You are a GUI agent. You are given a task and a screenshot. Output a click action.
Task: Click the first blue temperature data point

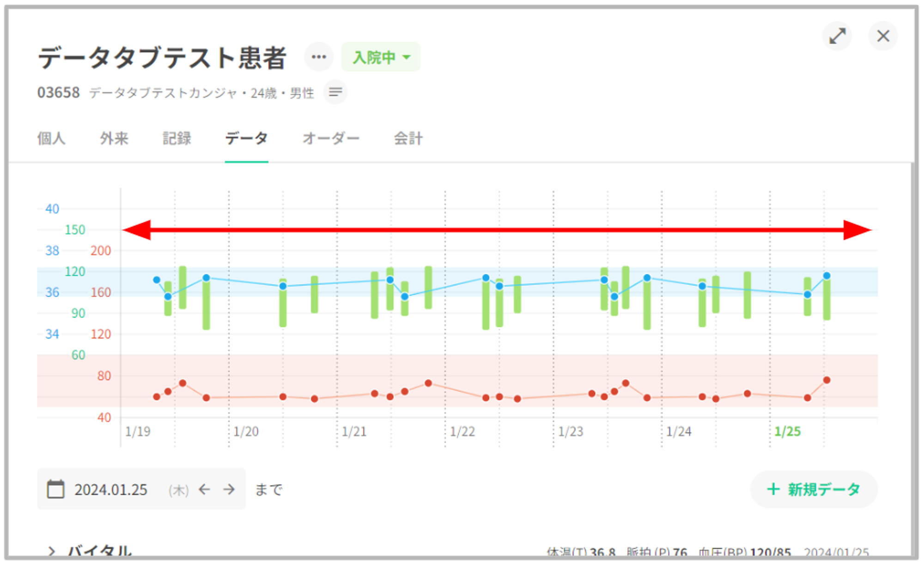click(x=157, y=280)
